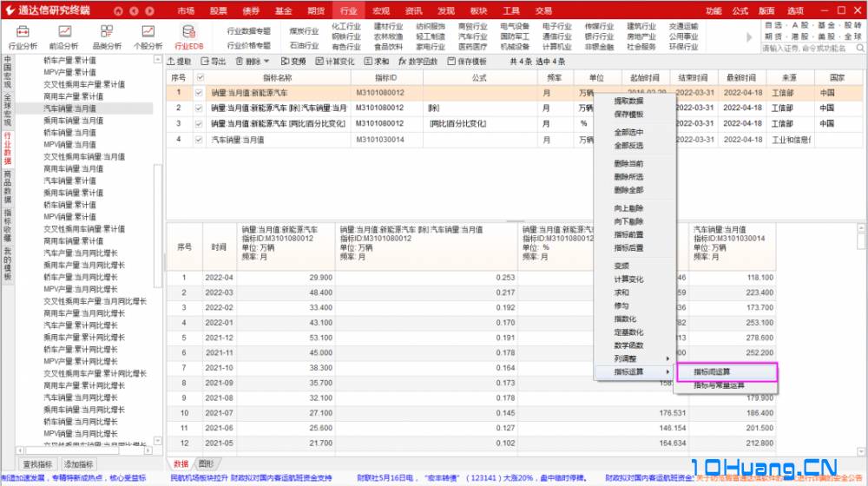
Task: Expand the 指标运算 submenu
Action: pyautogui.click(x=635, y=372)
